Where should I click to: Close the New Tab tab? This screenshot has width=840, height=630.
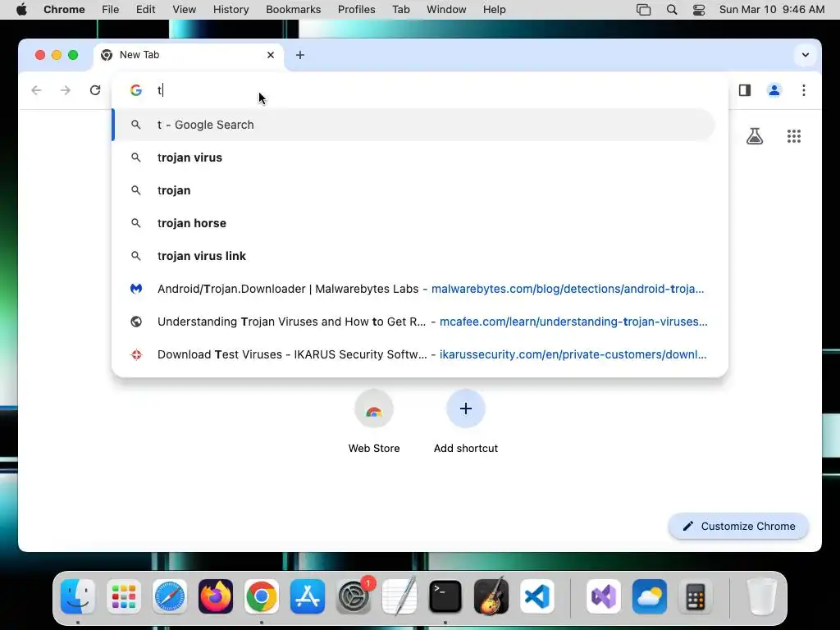click(271, 55)
